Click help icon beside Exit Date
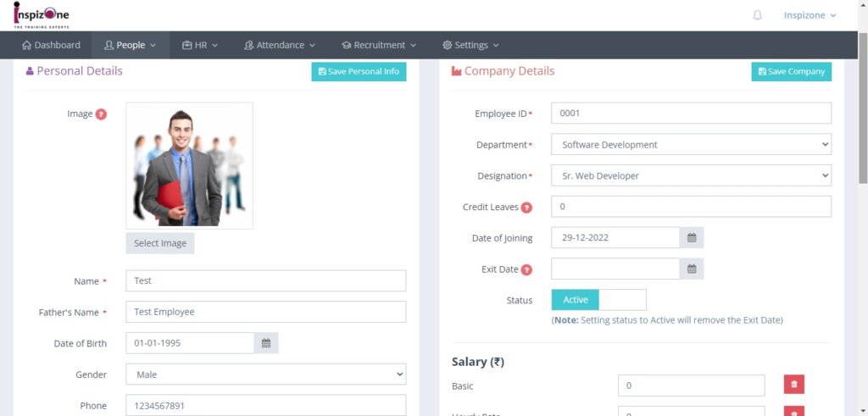The height and width of the screenshot is (416, 868). pos(526,270)
